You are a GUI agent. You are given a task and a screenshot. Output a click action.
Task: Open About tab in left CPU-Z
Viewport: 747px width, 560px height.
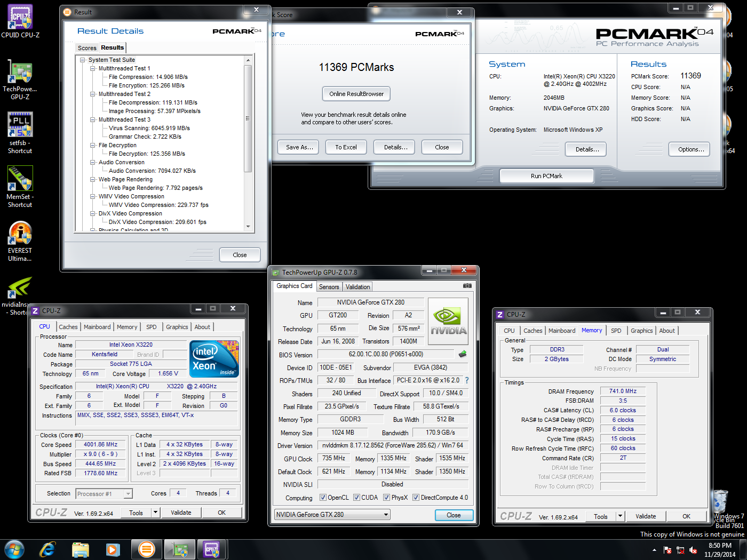click(x=202, y=327)
